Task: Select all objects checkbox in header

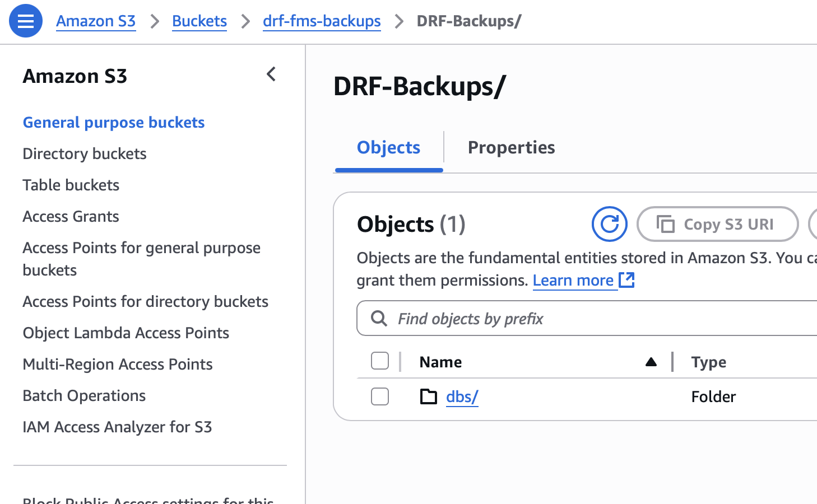Action: [380, 361]
